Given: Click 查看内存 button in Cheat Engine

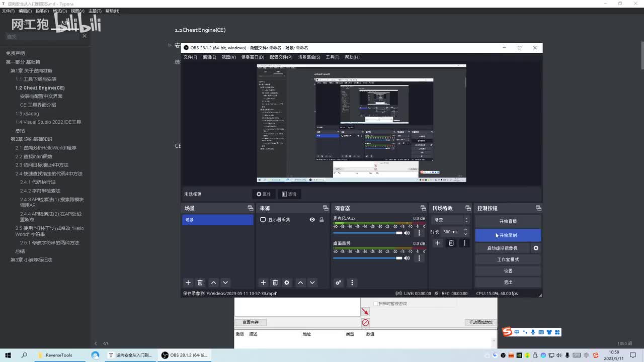Looking at the screenshot, I should 250,322.
